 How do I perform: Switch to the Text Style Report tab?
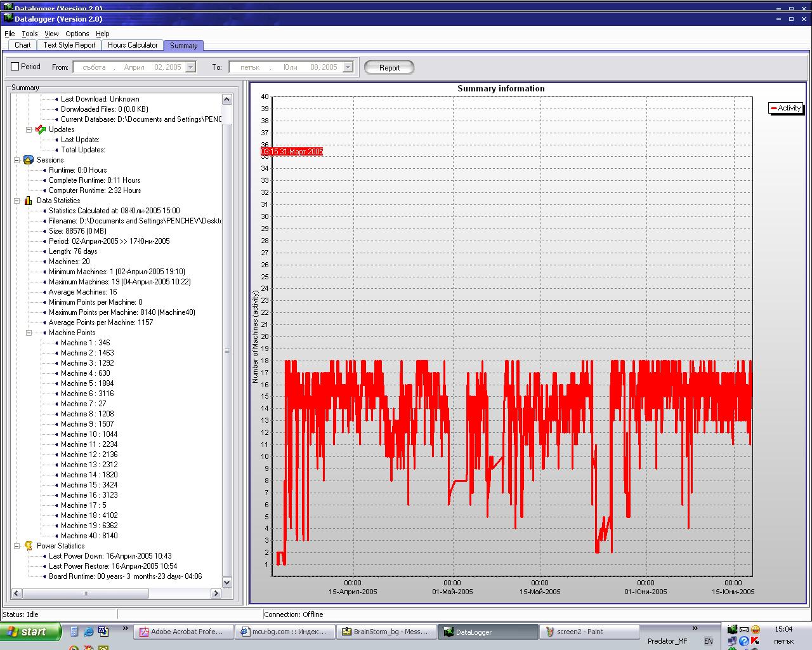pos(69,45)
